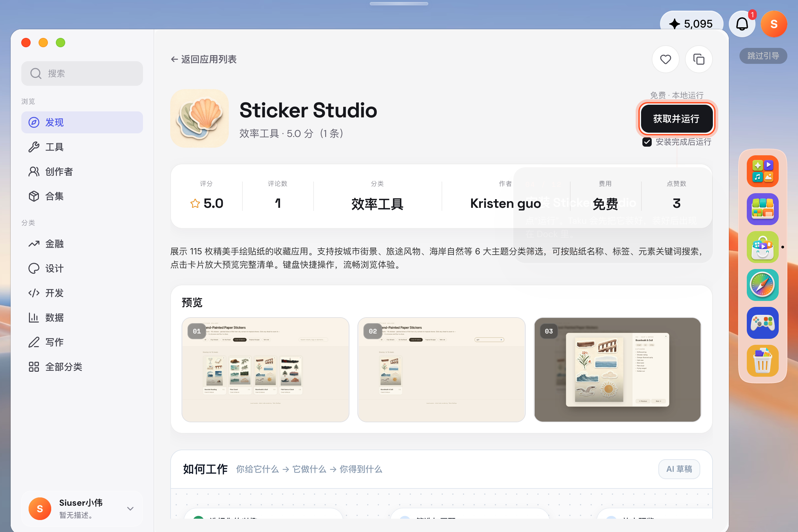Open the orange S profile avatar

click(x=774, y=24)
